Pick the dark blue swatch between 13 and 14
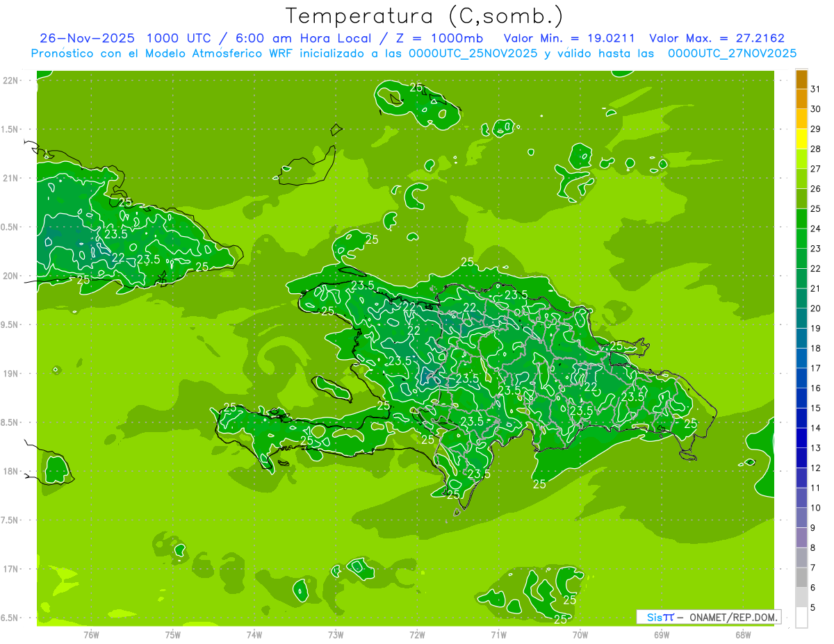 [x=801, y=438]
